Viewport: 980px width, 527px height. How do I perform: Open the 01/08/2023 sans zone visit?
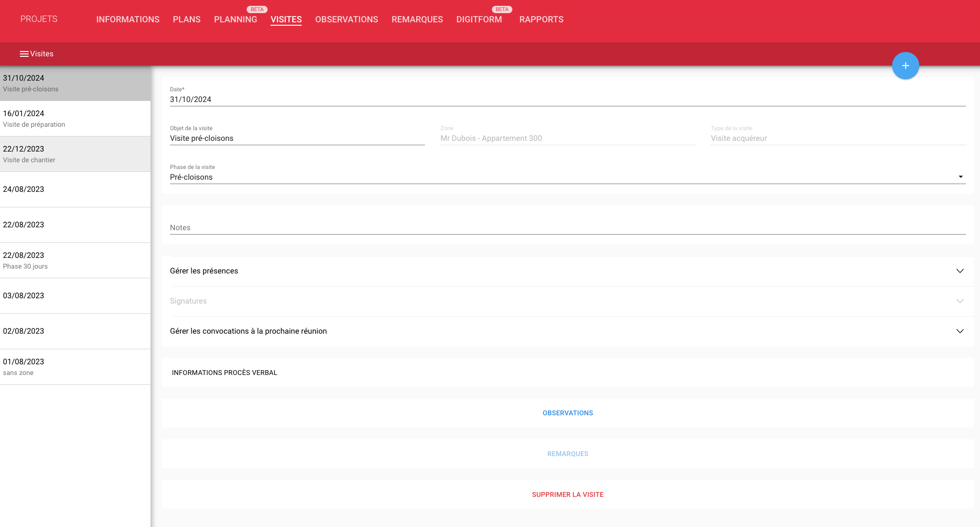tap(75, 367)
